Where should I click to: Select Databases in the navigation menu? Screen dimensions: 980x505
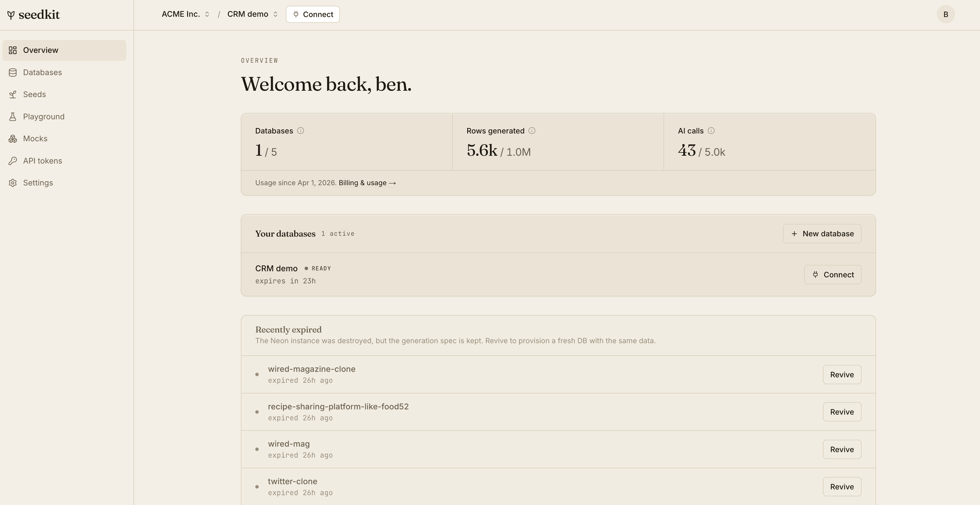[x=42, y=72]
